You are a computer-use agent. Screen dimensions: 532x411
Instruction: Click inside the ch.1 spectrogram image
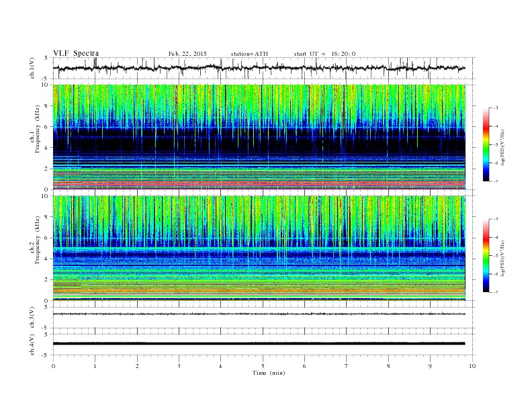tap(259, 137)
